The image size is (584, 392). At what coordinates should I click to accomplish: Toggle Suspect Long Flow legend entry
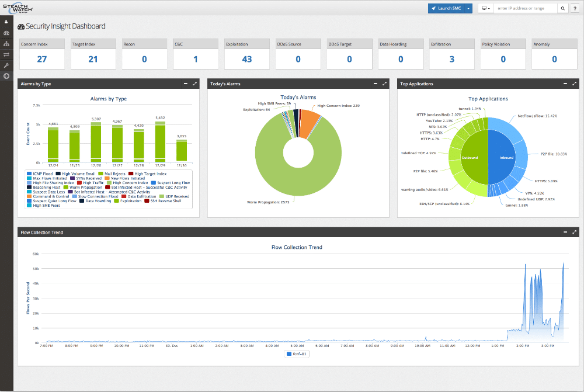point(171,183)
